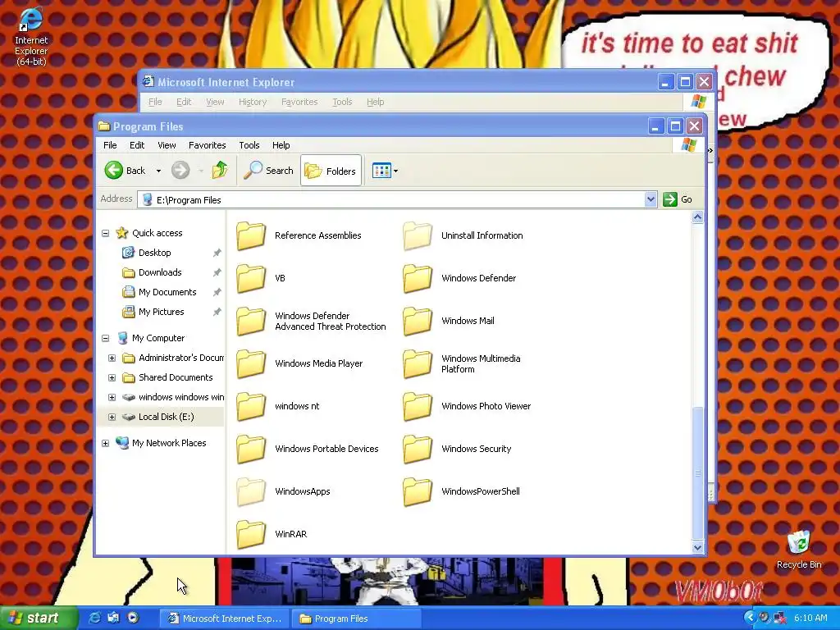Select Windows Defender Advanced Threat Protection folder
Image resolution: width=840 pixels, height=630 pixels.
tap(251, 321)
